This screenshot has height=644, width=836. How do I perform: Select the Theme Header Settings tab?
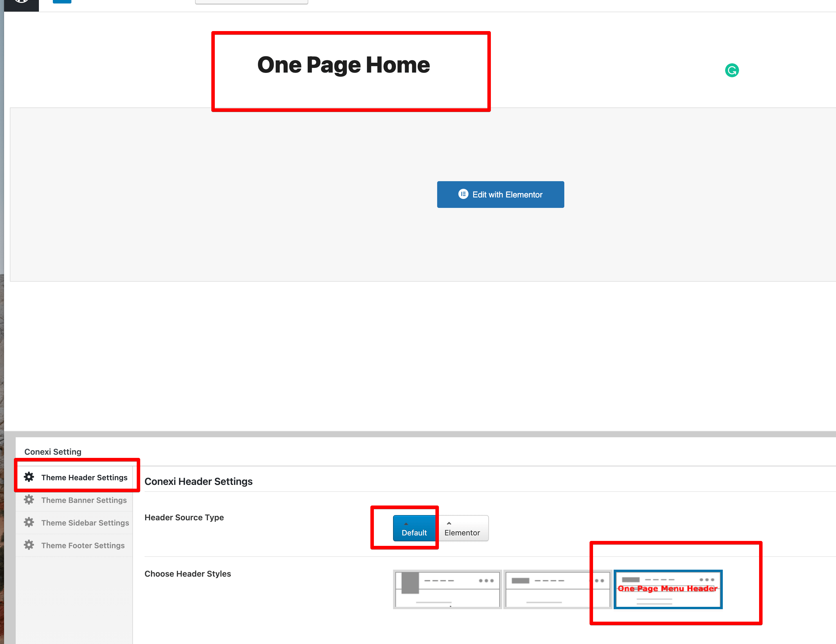84,477
